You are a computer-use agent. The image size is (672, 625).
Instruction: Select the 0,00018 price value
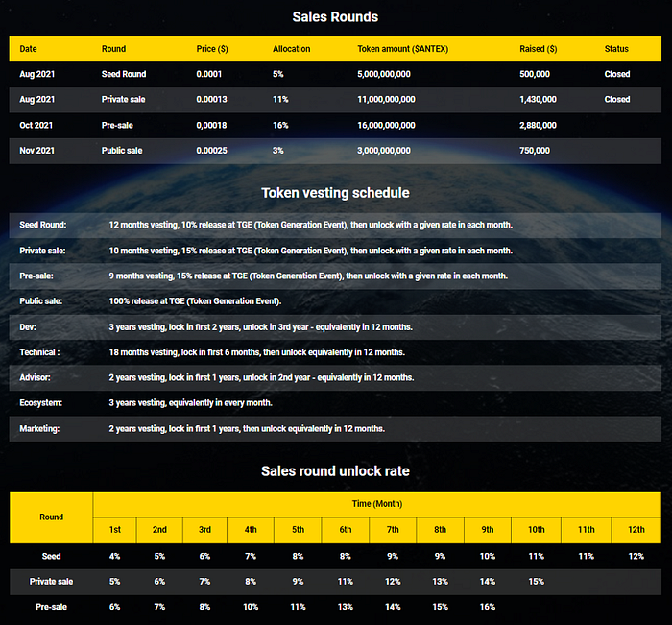212,125
